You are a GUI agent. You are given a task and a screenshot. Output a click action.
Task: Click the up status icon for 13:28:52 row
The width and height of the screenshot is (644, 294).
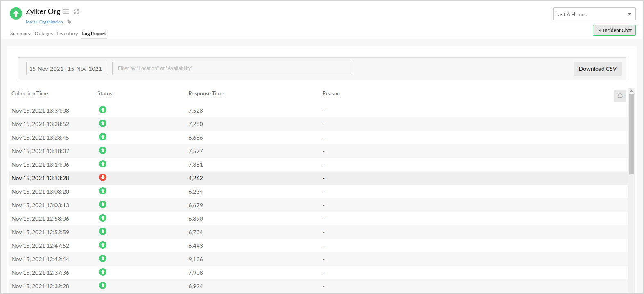coord(103,123)
